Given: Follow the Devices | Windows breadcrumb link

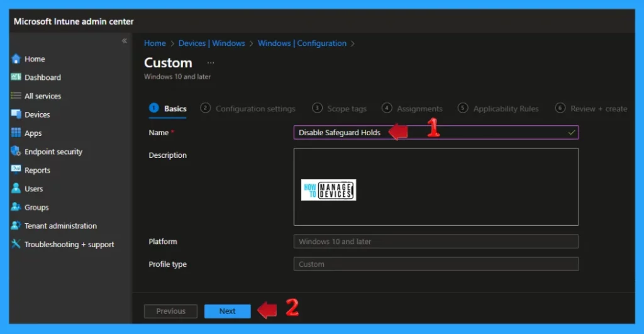Looking at the screenshot, I should (x=211, y=43).
